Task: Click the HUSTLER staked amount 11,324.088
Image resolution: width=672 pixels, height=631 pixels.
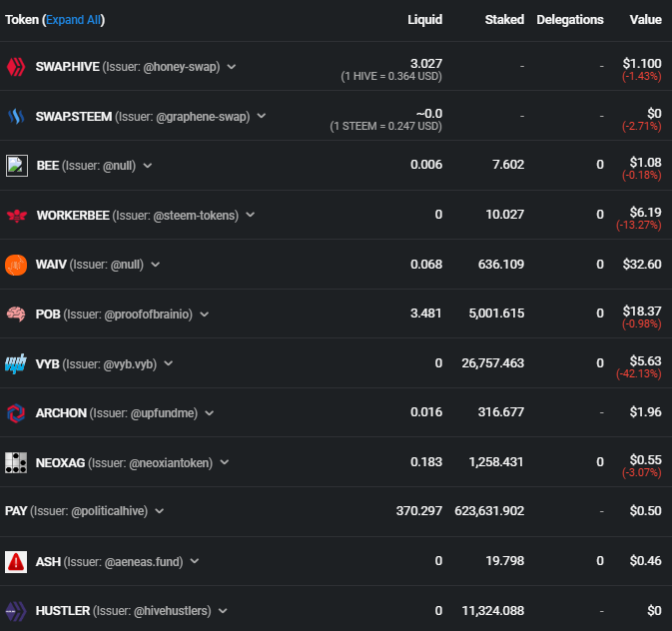Action: click(x=493, y=611)
